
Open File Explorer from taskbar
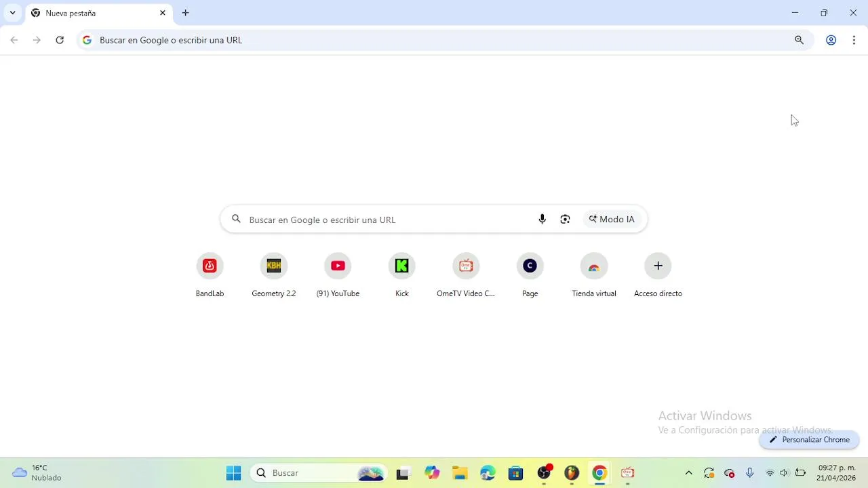460,473
